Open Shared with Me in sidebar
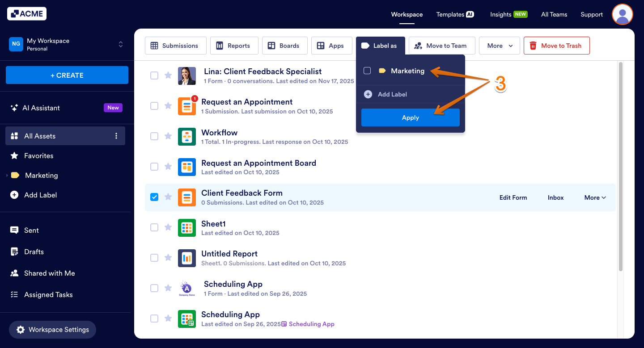 coord(49,273)
